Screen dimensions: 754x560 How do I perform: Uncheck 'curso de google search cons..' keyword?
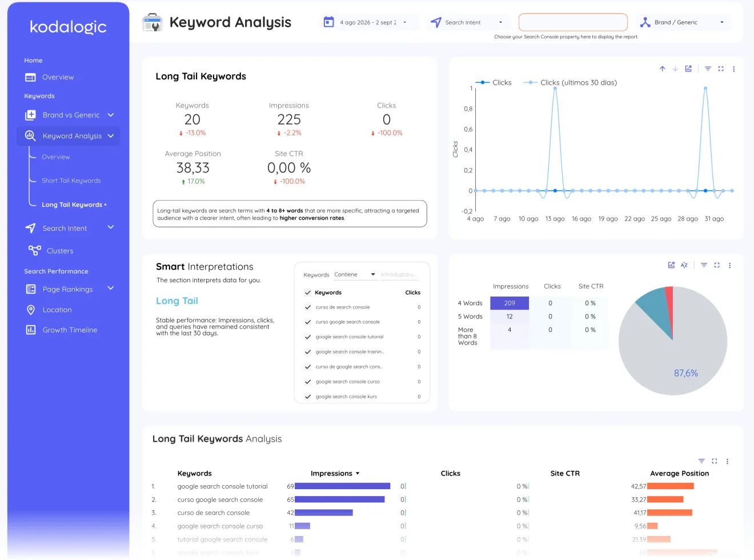pyautogui.click(x=308, y=367)
